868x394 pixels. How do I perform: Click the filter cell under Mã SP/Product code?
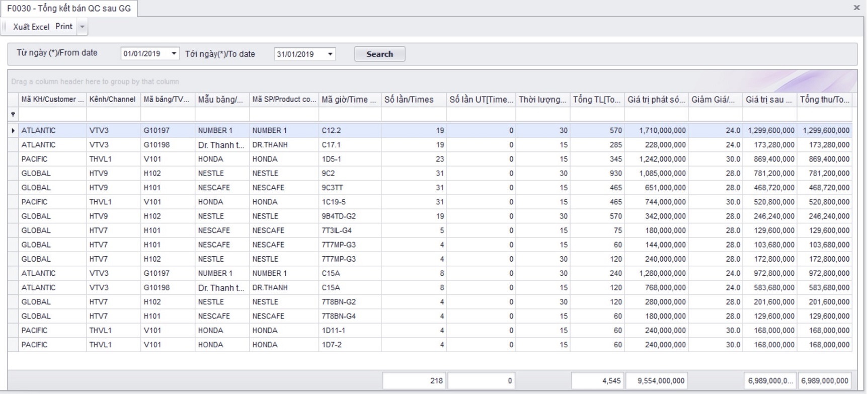(284, 115)
